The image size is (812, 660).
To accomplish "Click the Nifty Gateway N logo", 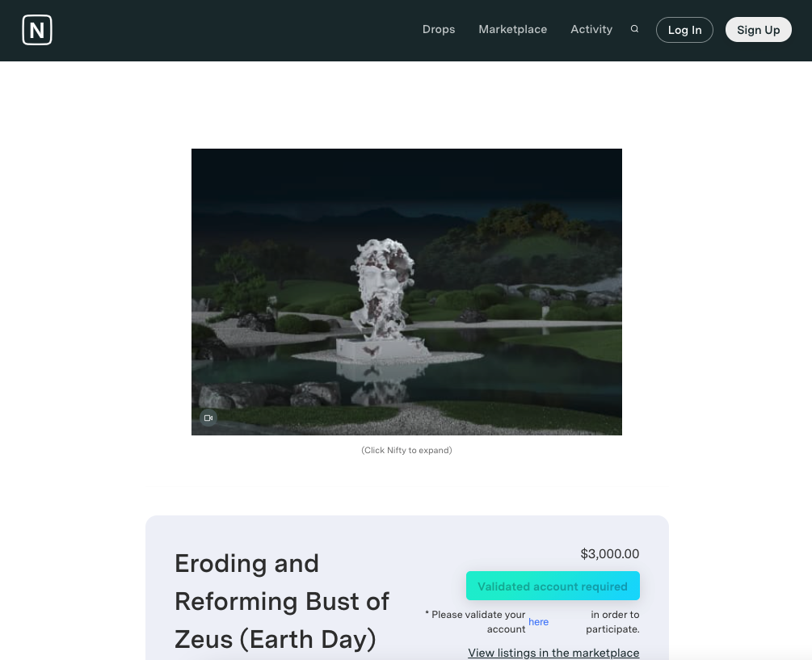I will click(x=37, y=30).
